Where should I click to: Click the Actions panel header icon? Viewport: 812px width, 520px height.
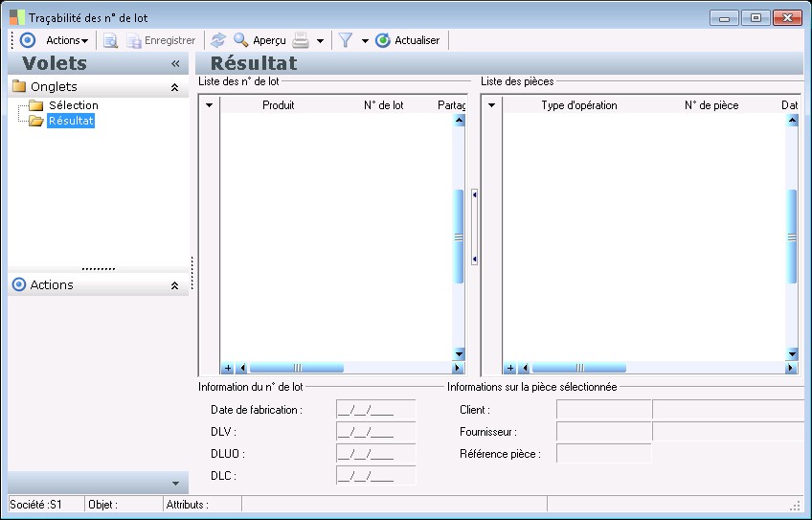pyautogui.click(x=18, y=284)
